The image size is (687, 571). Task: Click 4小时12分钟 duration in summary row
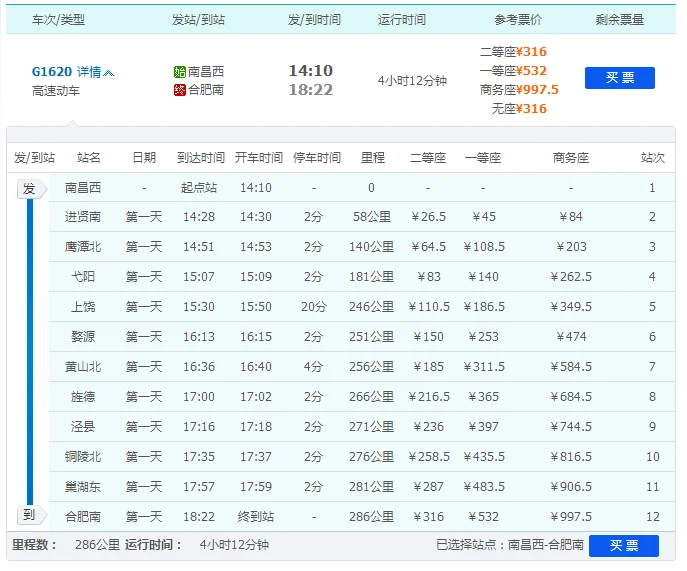(412, 81)
